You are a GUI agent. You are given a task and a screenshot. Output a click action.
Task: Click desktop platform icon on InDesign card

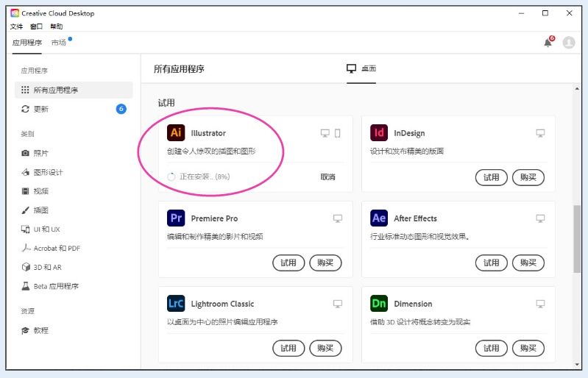coord(540,133)
